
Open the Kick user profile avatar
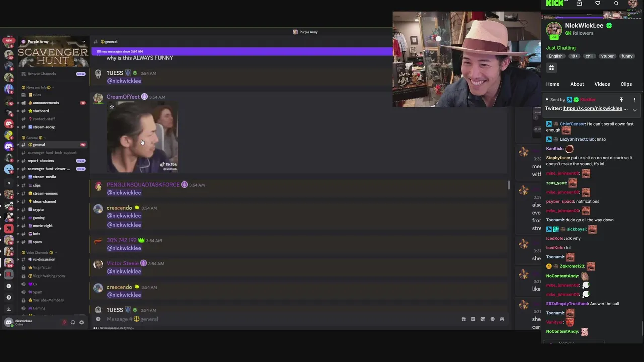click(633, 3)
